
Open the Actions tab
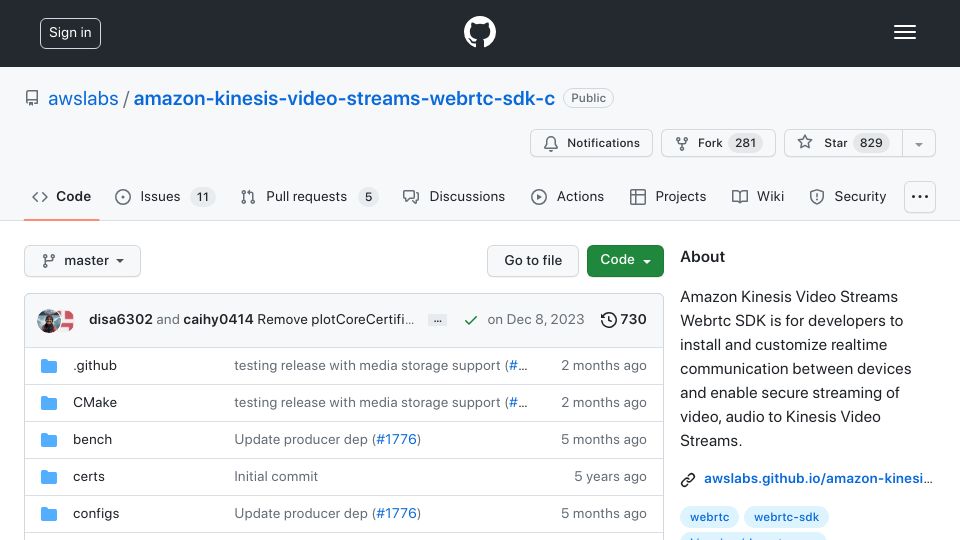pos(567,197)
